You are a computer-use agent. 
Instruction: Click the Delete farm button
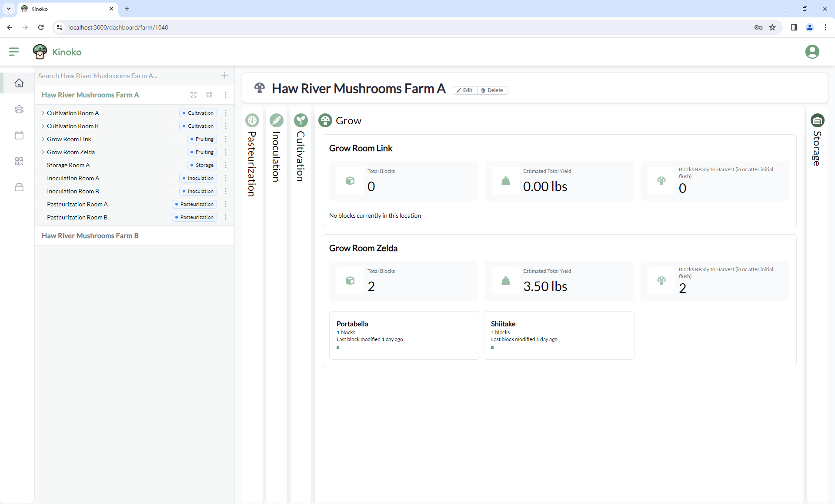click(x=493, y=90)
